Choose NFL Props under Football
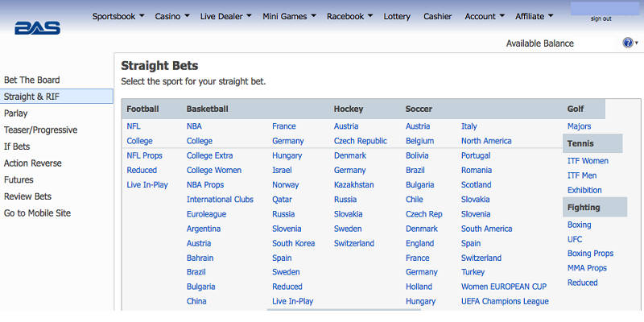644x322 pixels. click(x=145, y=155)
